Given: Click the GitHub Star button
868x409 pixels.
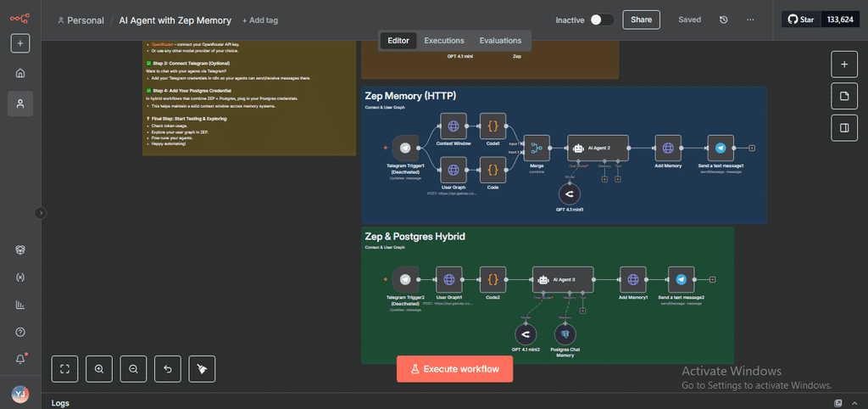Looking at the screenshot, I should (x=799, y=20).
